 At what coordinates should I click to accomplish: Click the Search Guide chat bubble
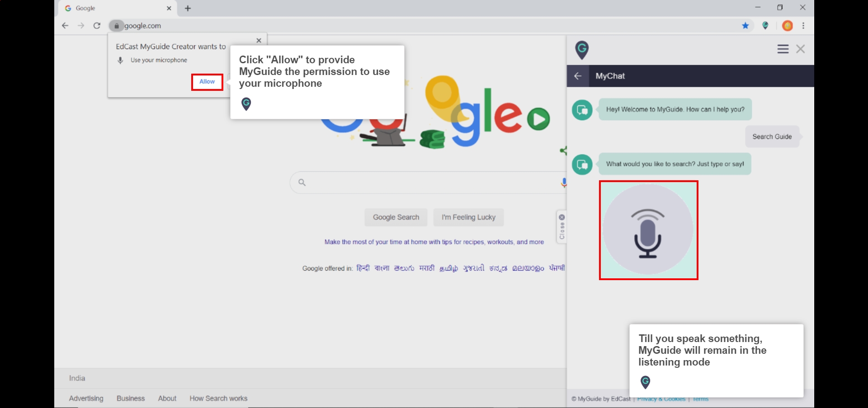772,137
